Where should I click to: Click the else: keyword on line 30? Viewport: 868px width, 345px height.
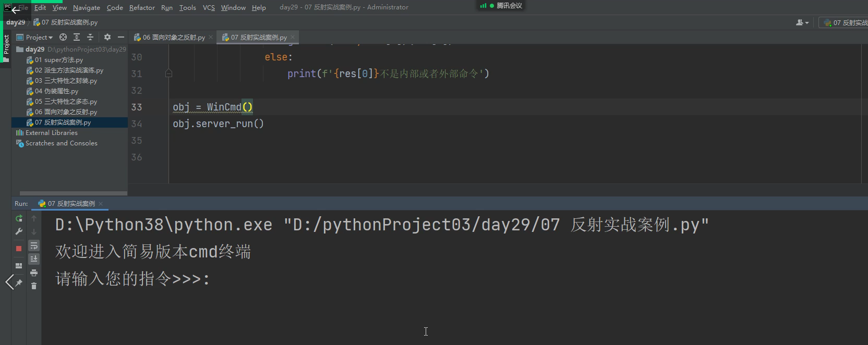coord(279,57)
